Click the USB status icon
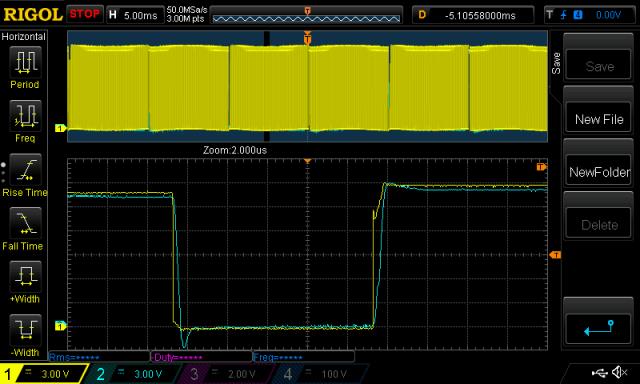This screenshot has height=384, width=640. coord(599,372)
